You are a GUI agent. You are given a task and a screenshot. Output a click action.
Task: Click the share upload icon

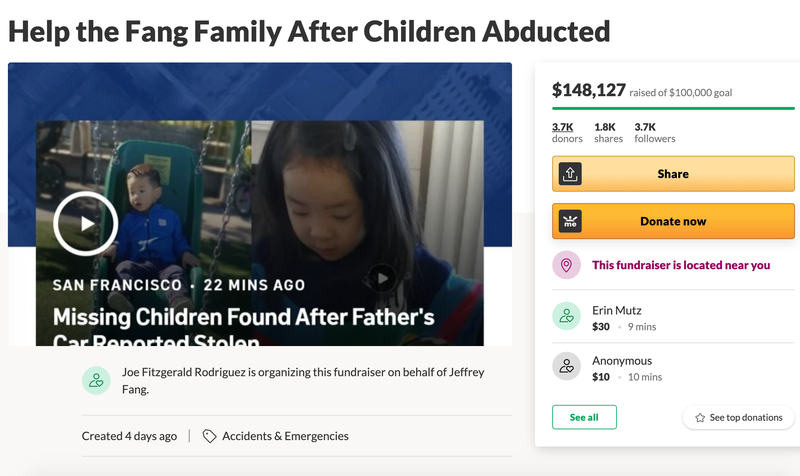click(x=568, y=173)
